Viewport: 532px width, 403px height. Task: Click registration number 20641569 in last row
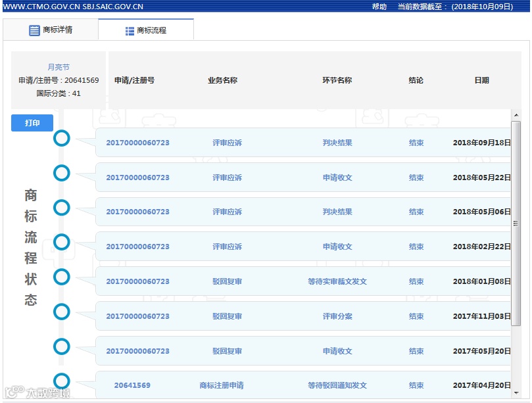click(132, 385)
